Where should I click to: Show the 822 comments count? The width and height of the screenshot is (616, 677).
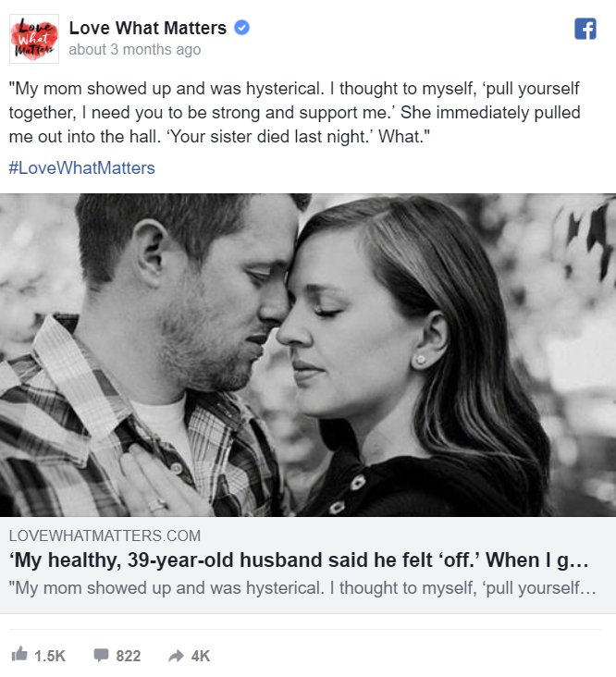(129, 656)
